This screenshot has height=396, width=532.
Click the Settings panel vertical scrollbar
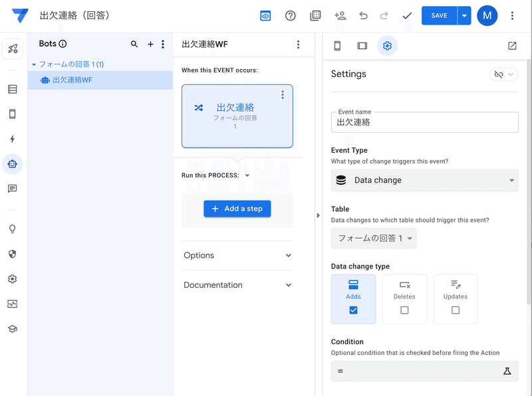pyautogui.click(x=528, y=183)
